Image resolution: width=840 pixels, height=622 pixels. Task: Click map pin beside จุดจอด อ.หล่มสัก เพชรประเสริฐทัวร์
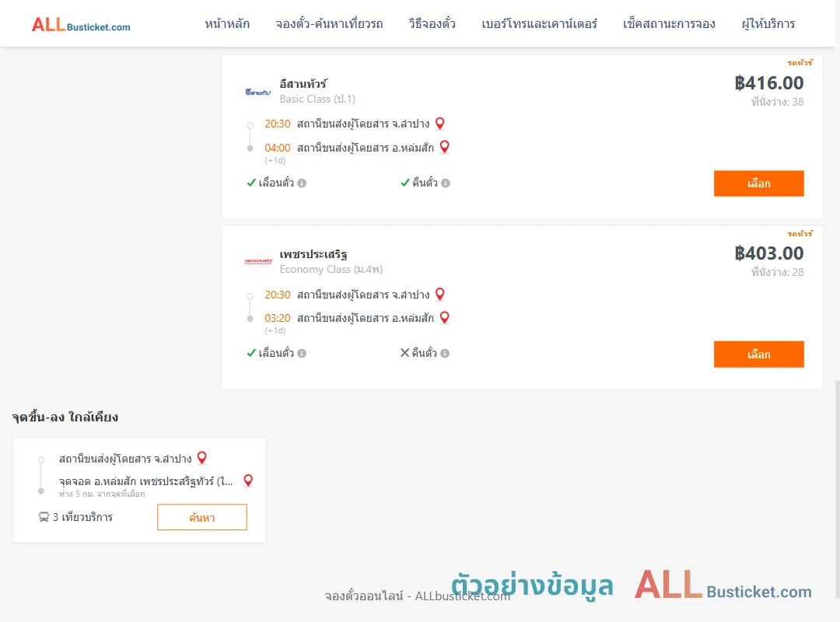(x=248, y=480)
